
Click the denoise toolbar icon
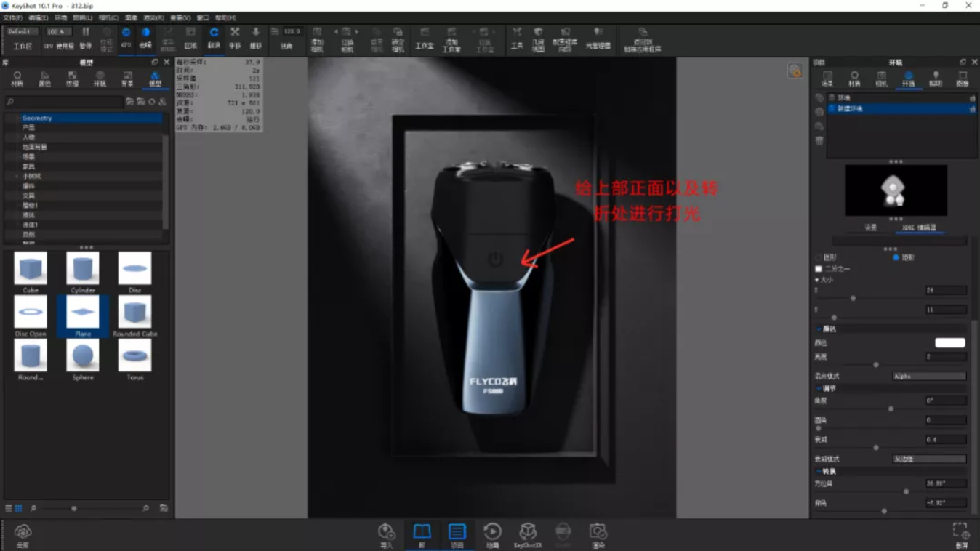146,38
